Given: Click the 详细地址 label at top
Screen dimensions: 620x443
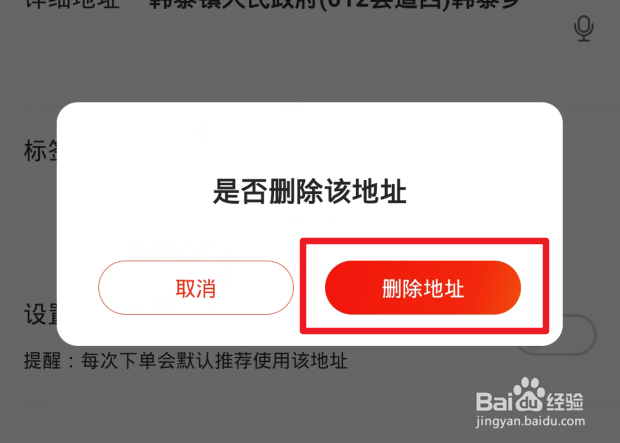Looking at the screenshot, I should click(x=72, y=4).
